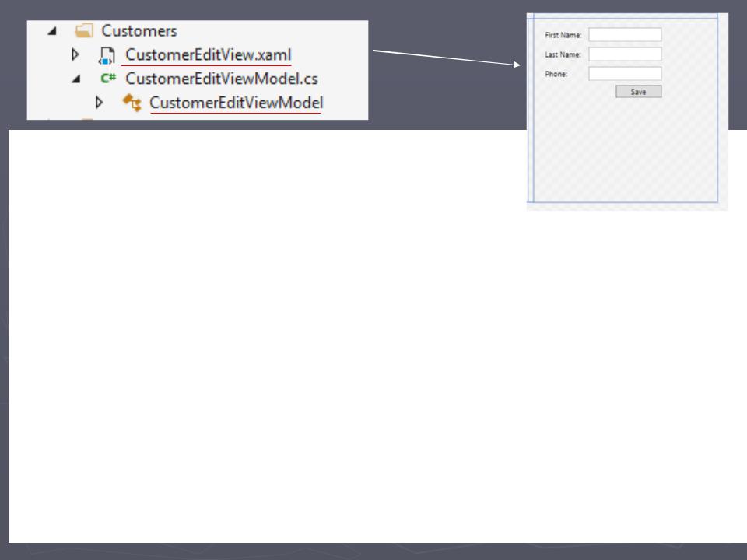This screenshot has height=560, width=747.
Task: Collapse the CustomerEditViewModel.cs node arrow
Action: point(76,79)
